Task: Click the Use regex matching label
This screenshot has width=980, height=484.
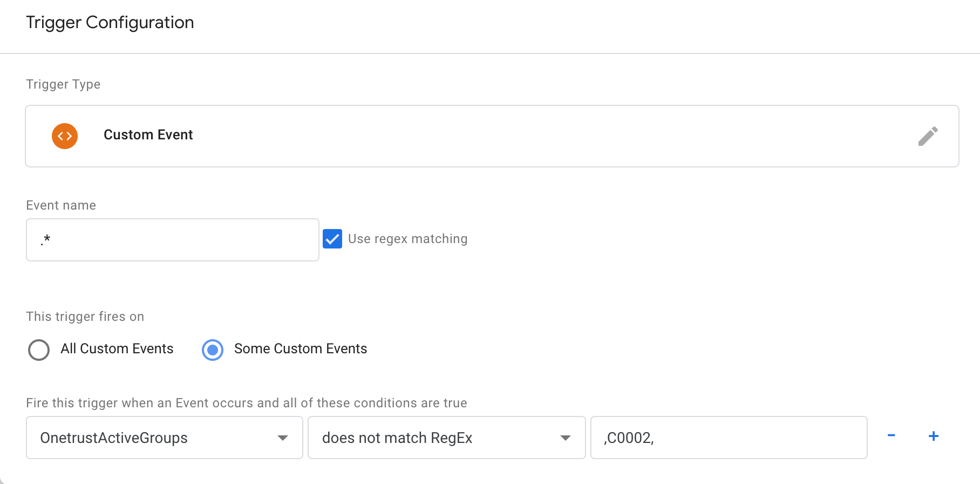Action: pyautogui.click(x=407, y=239)
